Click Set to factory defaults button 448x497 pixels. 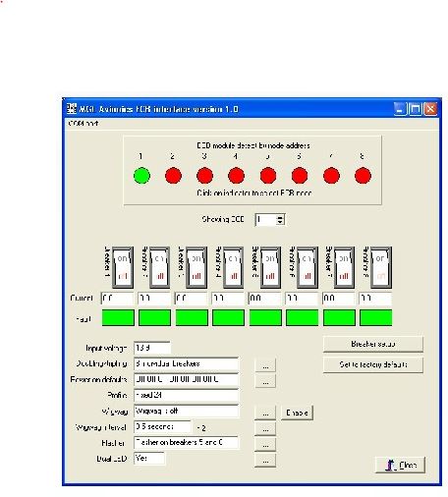click(x=373, y=364)
